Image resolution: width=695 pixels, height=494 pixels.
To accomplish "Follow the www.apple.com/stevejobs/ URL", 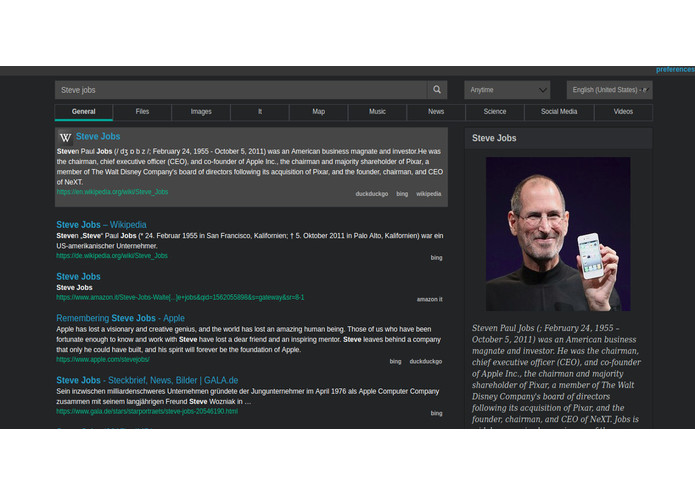I will pos(103,359).
